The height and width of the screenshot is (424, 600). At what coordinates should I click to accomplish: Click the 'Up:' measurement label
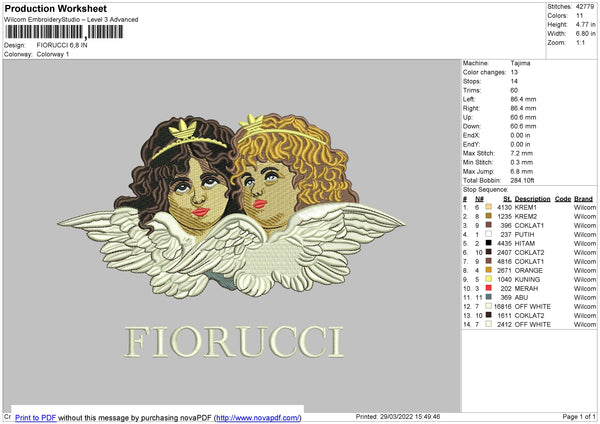468,117
